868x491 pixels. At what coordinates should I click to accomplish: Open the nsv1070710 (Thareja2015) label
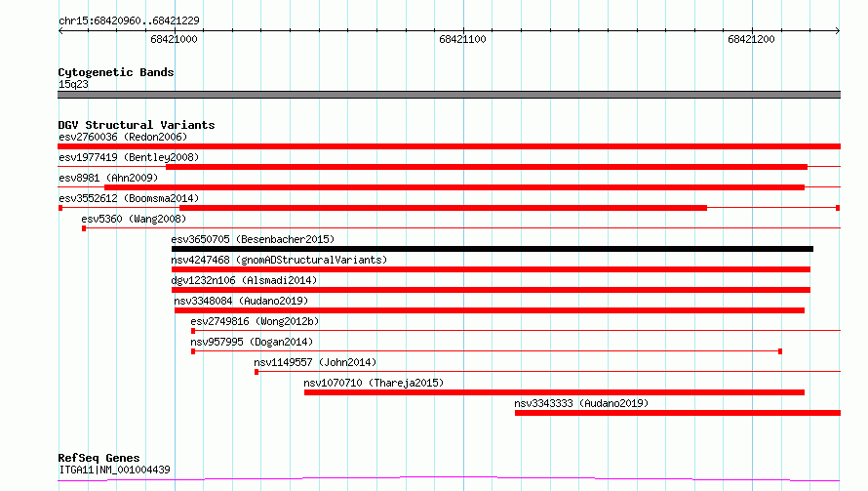point(374,383)
